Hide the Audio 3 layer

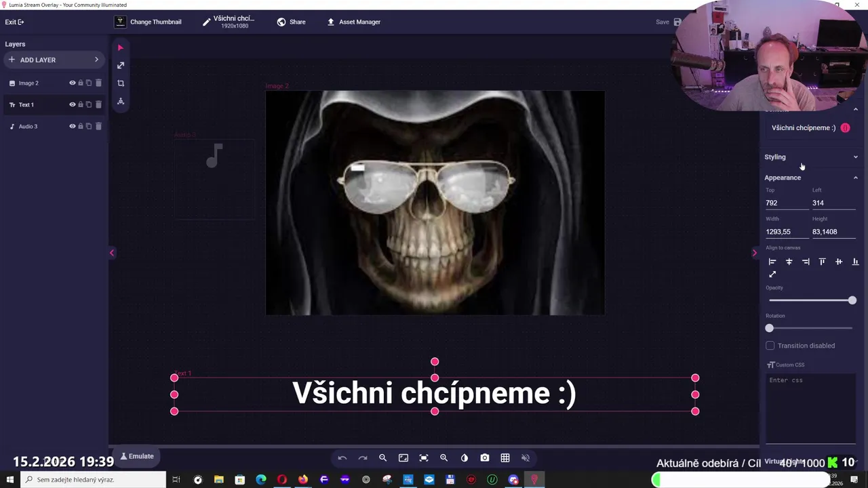pos(72,126)
